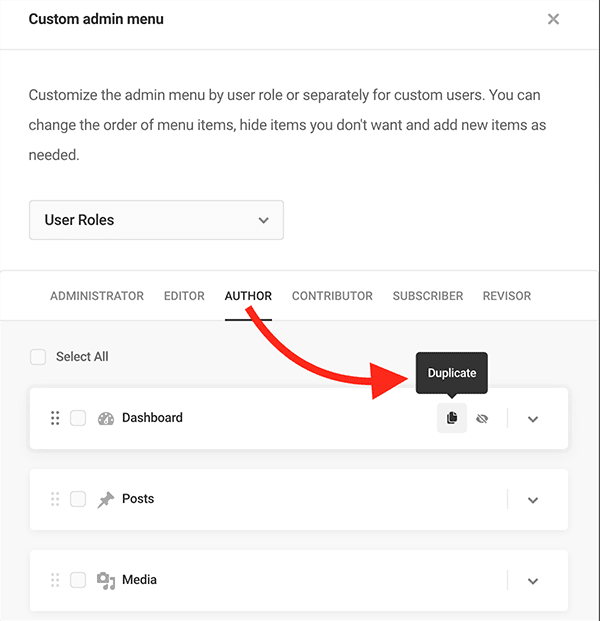Click the Dashboard gauge icon
Image resolution: width=600 pixels, height=621 pixels.
click(x=106, y=419)
